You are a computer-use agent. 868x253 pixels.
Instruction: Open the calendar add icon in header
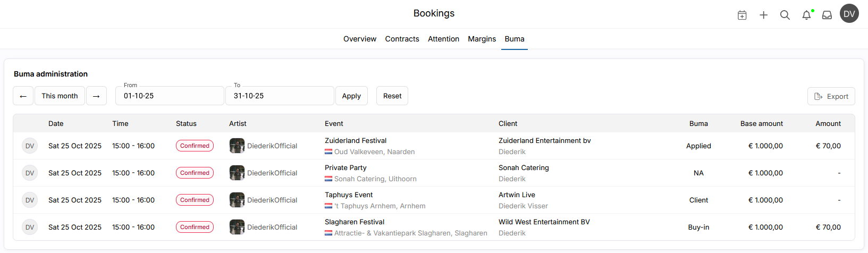click(x=742, y=15)
